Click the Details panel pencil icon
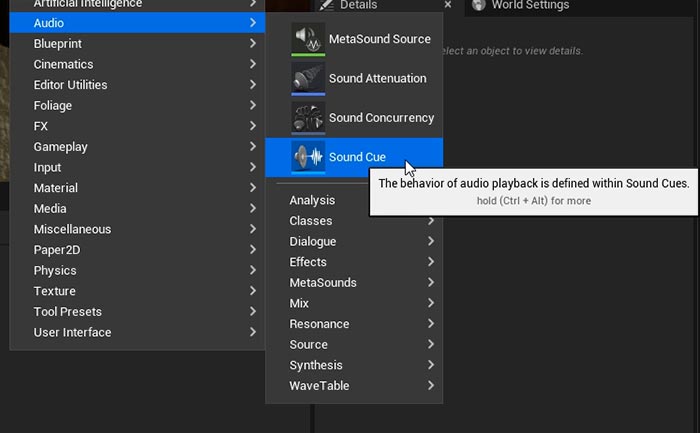The height and width of the screenshot is (433, 700). pyautogui.click(x=327, y=6)
